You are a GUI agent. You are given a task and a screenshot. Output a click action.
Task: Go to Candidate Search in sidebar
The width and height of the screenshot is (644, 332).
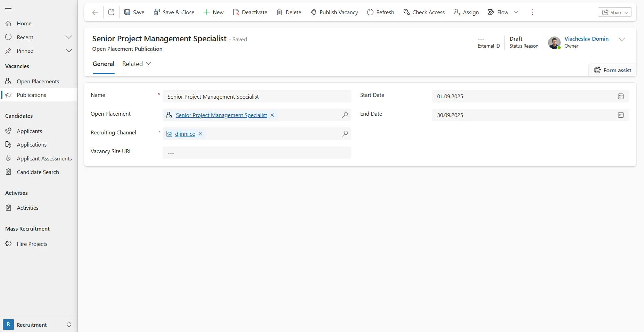(38, 172)
